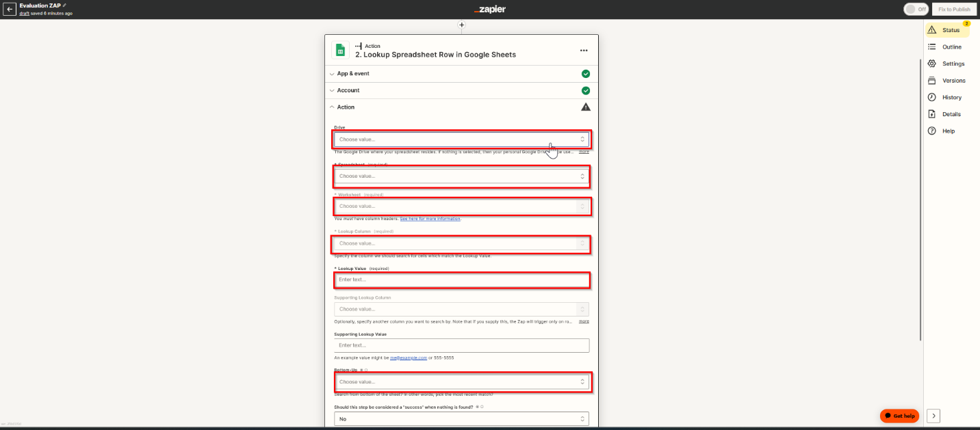Click the me@example.com link
The height and width of the screenshot is (430, 980).
click(x=409, y=358)
